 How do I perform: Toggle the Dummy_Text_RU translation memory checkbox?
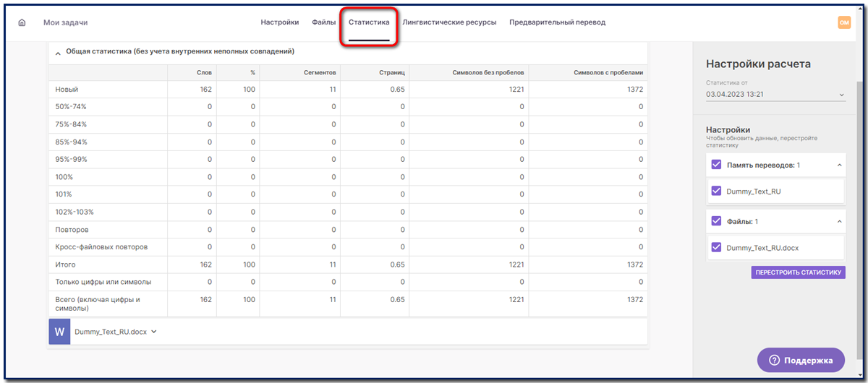[716, 191]
